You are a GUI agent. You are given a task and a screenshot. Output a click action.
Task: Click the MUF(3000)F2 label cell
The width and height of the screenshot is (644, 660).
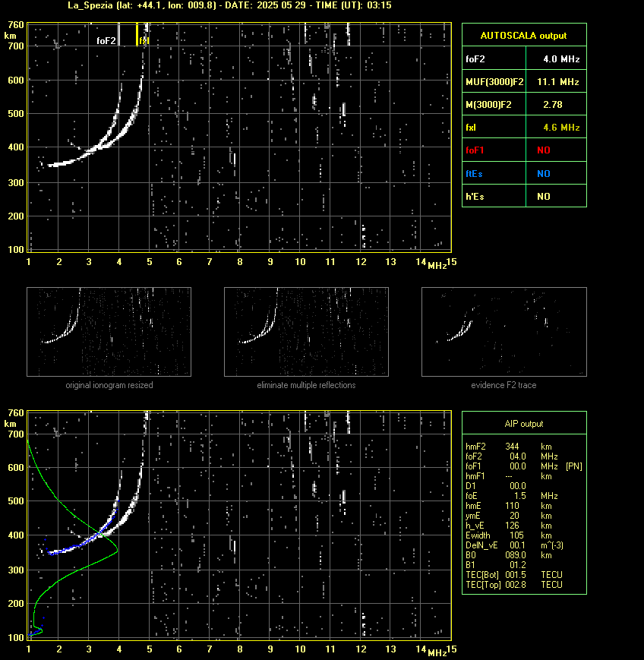494,82
